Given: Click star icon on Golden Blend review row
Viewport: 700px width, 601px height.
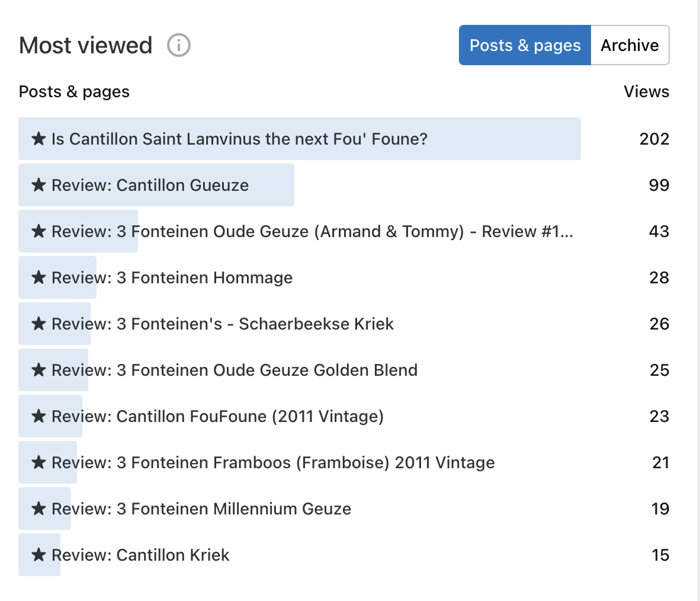Looking at the screenshot, I should tap(38, 370).
